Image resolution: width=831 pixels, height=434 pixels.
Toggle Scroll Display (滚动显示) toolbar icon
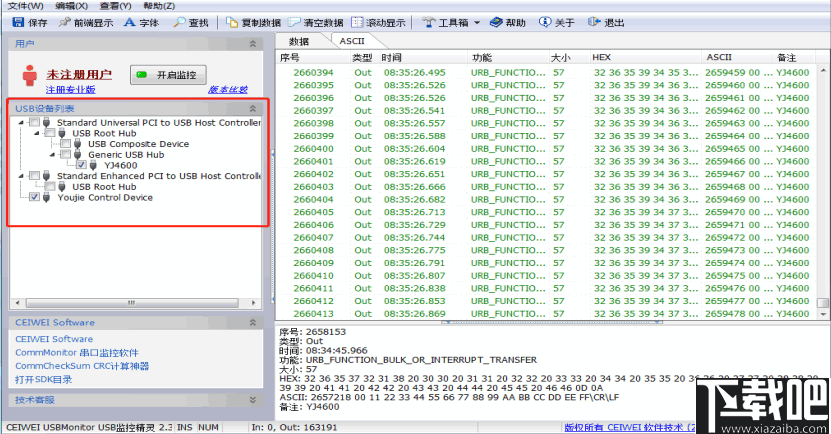tap(357, 22)
